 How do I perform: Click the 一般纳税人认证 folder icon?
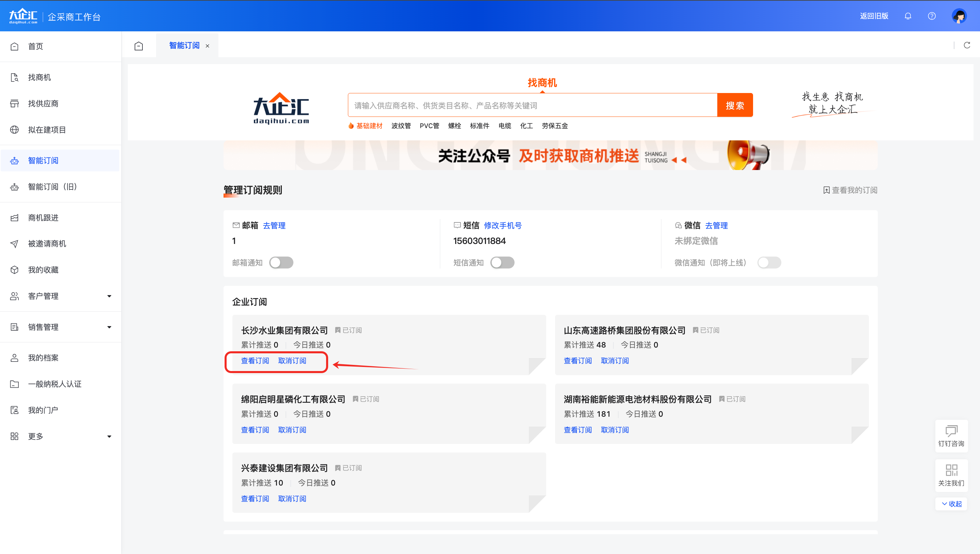point(14,384)
